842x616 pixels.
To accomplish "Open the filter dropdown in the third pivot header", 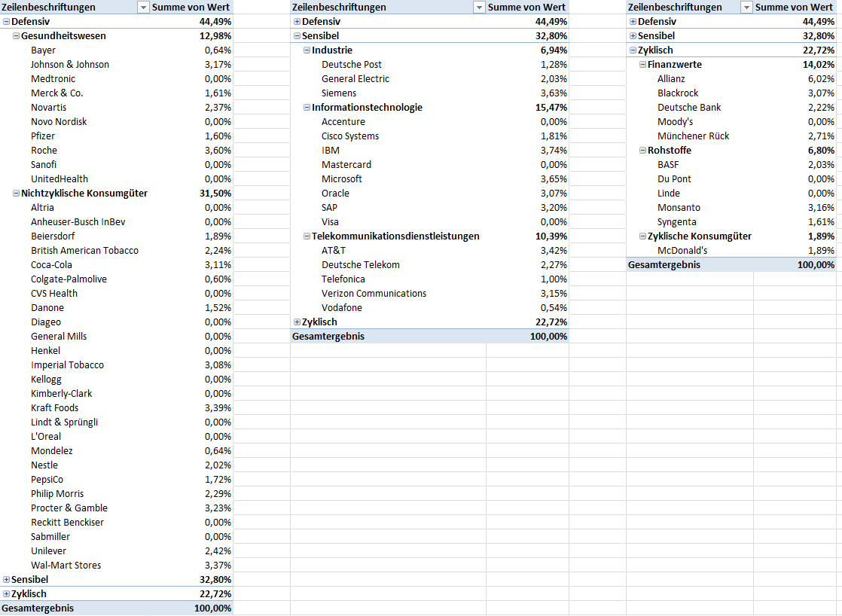I will point(746,7).
